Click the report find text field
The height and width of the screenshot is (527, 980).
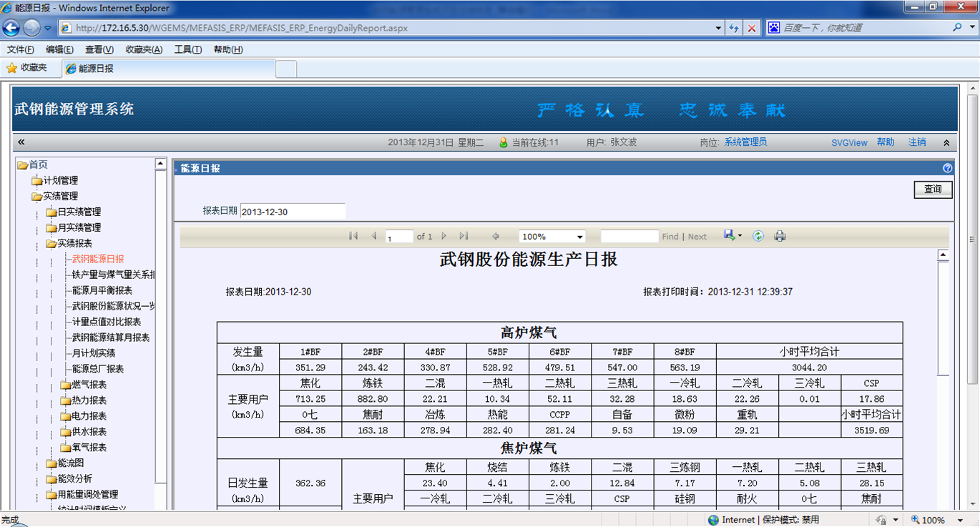click(x=629, y=237)
